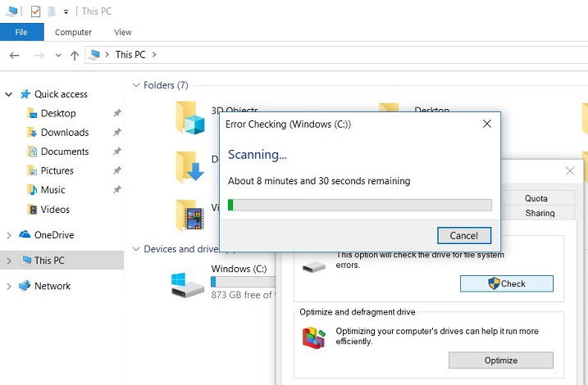Click the New folder icon in quick access toolbar
The height and width of the screenshot is (385, 588).
tap(52, 11)
